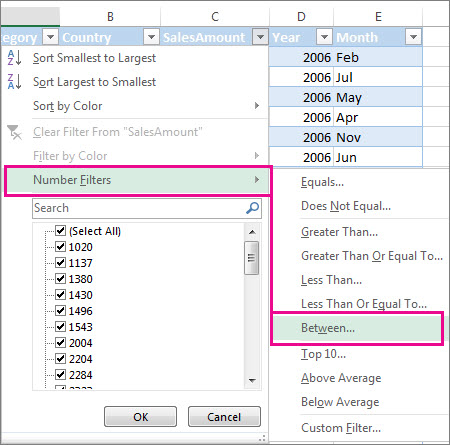Screen dimensions: 450x445
Task: Click the OK button
Action: [x=140, y=417]
